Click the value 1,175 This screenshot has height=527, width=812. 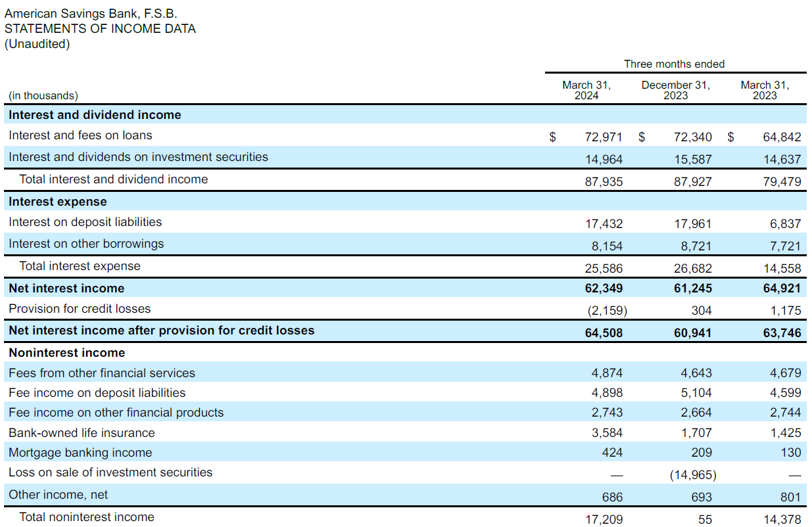[x=786, y=311]
